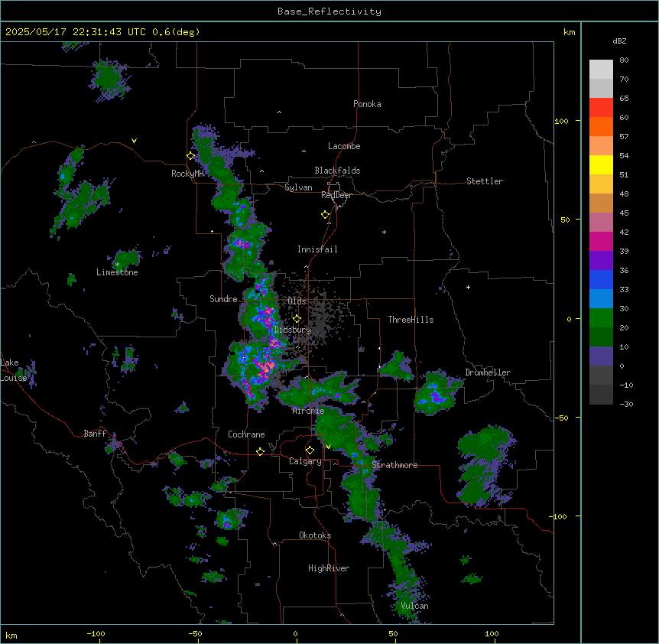Pick the yellow 51-54 dBZ legend swatch
Viewport: 659px width, 644px height.
[601, 164]
